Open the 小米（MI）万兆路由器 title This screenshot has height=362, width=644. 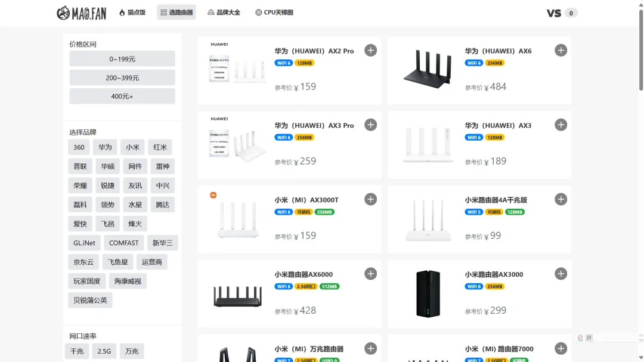(x=309, y=349)
